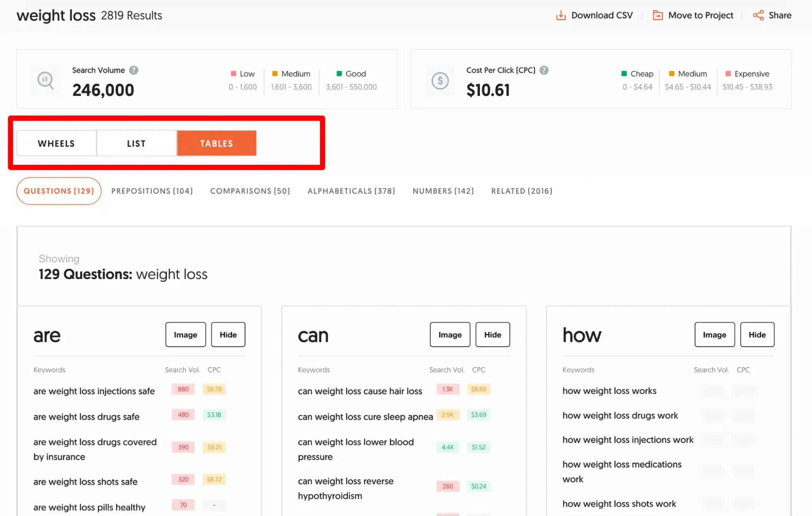This screenshot has width=812, height=516.
Task: Open the Related (2016) tab
Action: (522, 191)
